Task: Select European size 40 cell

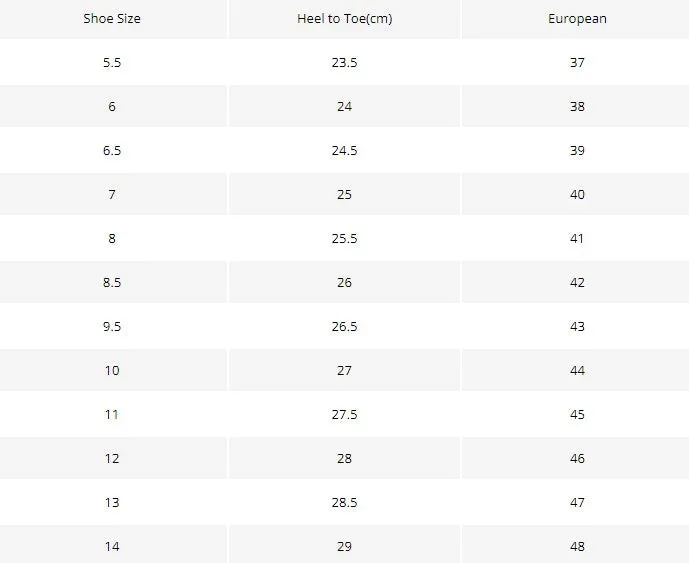Action: [x=577, y=194]
